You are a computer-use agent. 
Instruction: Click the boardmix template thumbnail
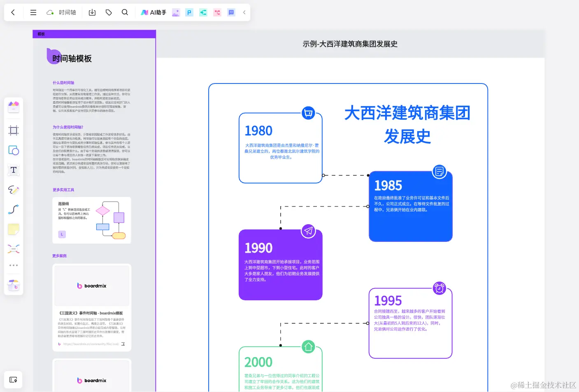[91, 285]
